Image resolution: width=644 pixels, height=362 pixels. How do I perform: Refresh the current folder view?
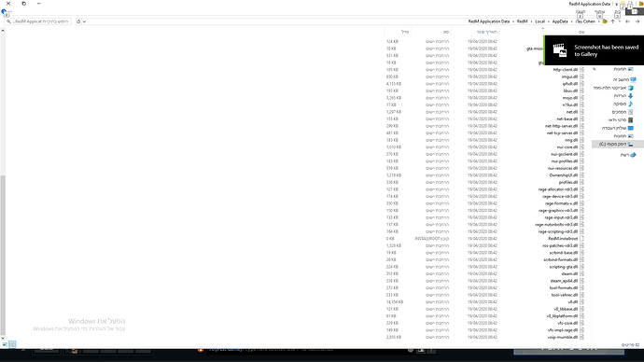pos(78,21)
